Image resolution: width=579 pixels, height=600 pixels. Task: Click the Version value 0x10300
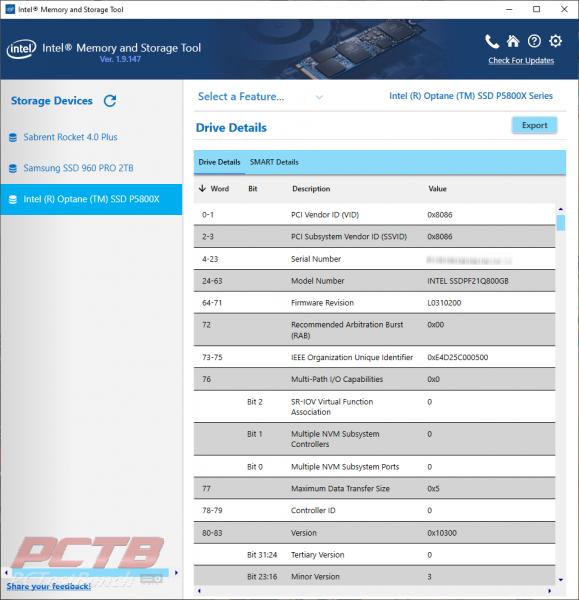tap(442, 533)
